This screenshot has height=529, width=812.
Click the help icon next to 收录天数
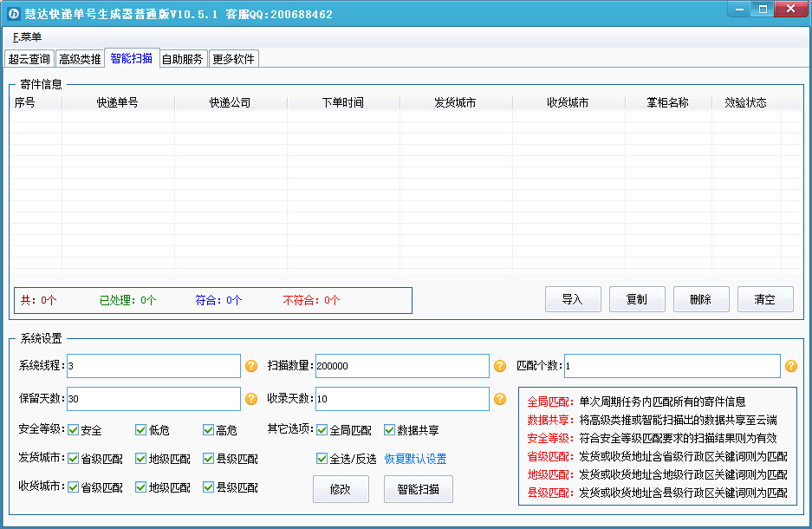[x=499, y=398]
